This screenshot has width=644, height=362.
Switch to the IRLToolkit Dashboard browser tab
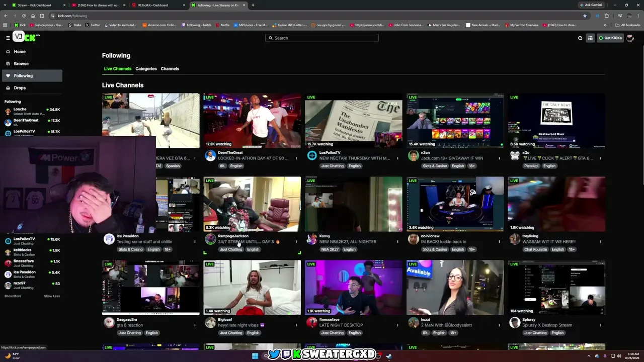(157, 5)
